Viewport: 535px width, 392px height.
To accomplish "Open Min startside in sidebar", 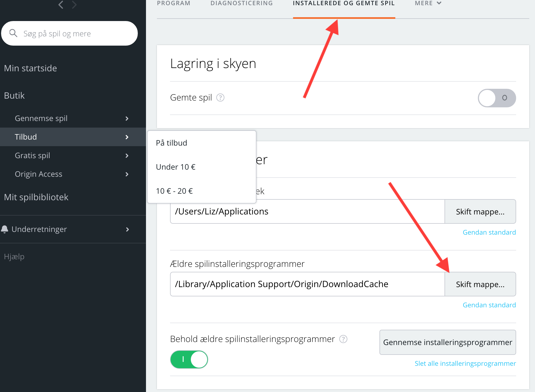I will click(30, 68).
